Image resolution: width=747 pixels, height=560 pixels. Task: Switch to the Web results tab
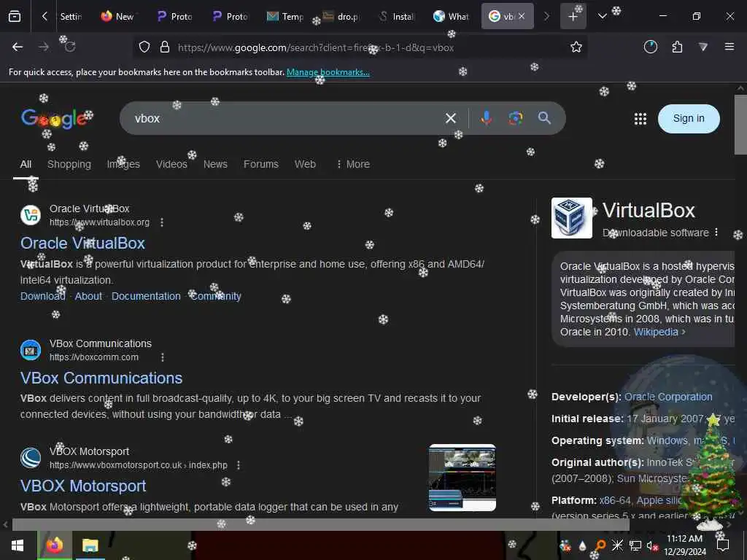[x=305, y=164]
